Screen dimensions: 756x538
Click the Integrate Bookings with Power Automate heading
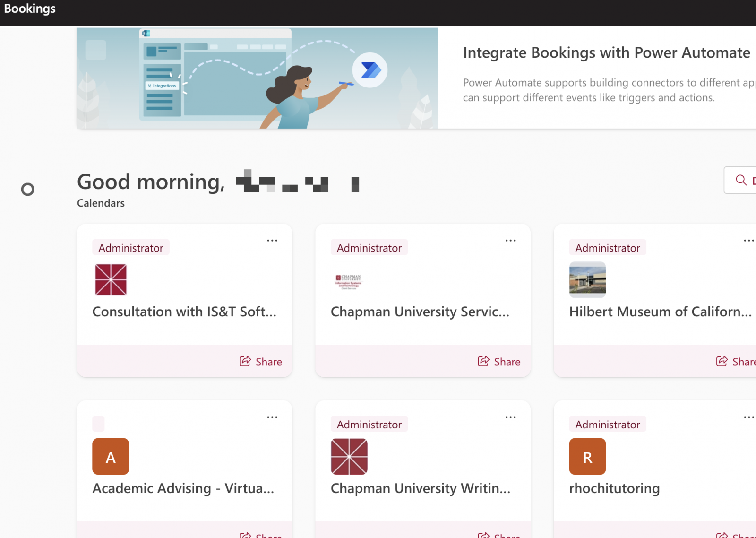(x=606, y=52)
